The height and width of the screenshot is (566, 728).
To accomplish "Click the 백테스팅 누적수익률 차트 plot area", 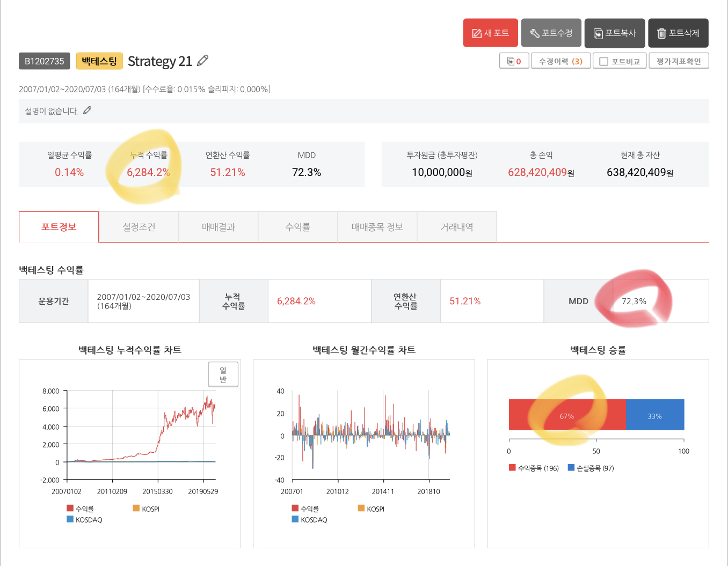I will point(141,435).
